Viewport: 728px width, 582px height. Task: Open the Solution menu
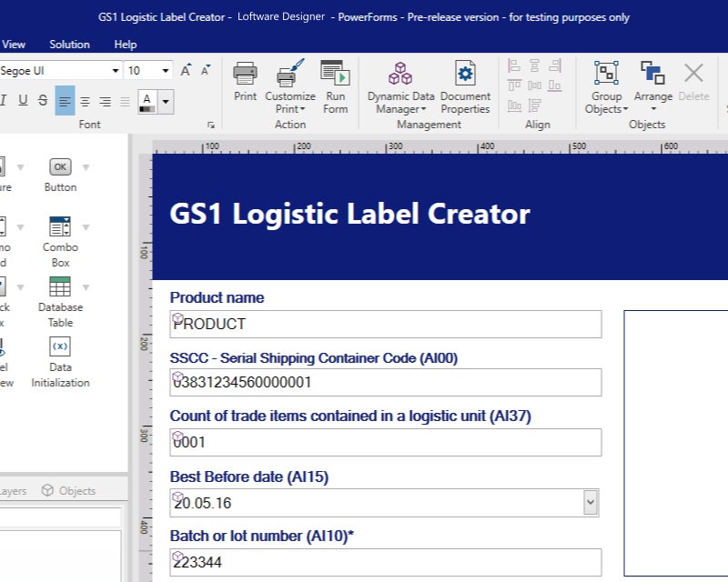click(69, 45)
